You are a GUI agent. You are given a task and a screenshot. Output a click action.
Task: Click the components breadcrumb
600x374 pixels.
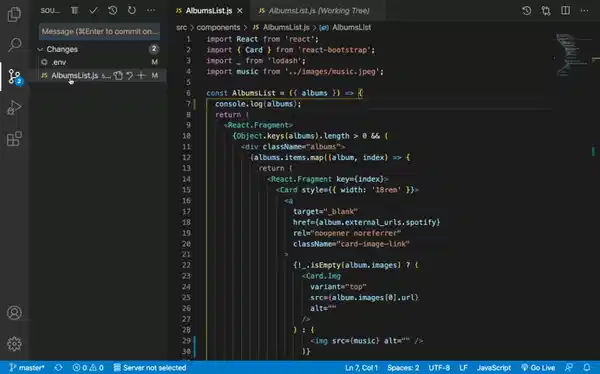tap(218, 28)
